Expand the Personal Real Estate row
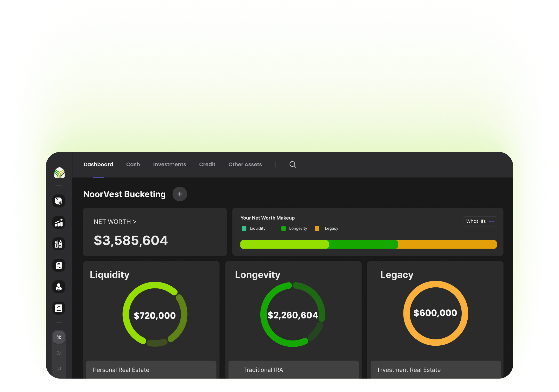The image size is (559, 392). (151, 370)
